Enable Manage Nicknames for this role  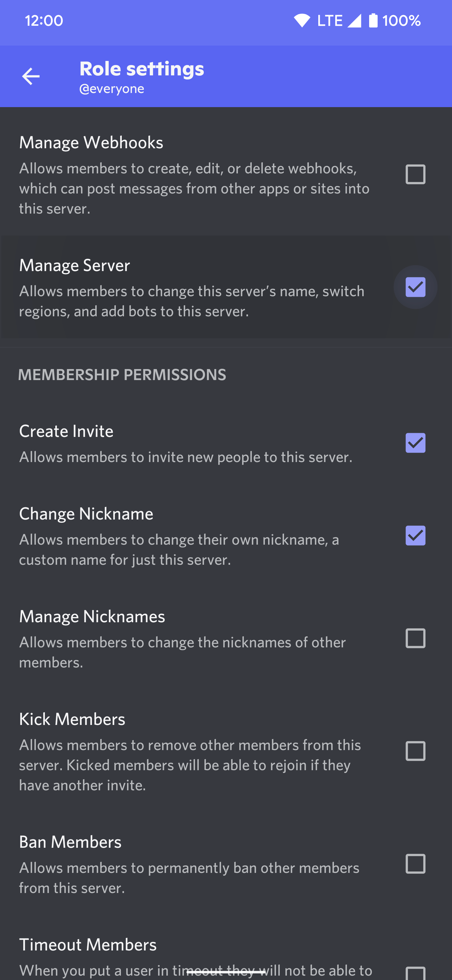[415, 639]
